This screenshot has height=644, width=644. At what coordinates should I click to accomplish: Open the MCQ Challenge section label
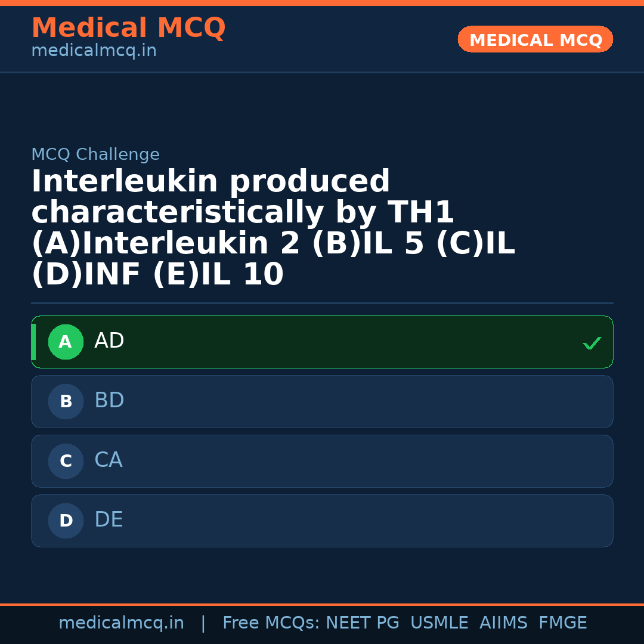click(95, 154)
